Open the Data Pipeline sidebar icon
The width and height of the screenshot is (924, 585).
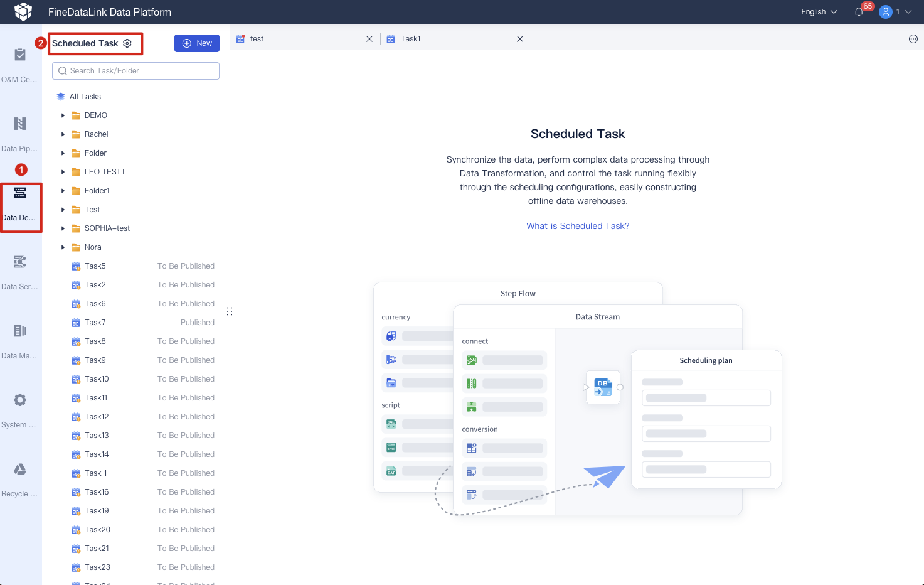point(20,124)
